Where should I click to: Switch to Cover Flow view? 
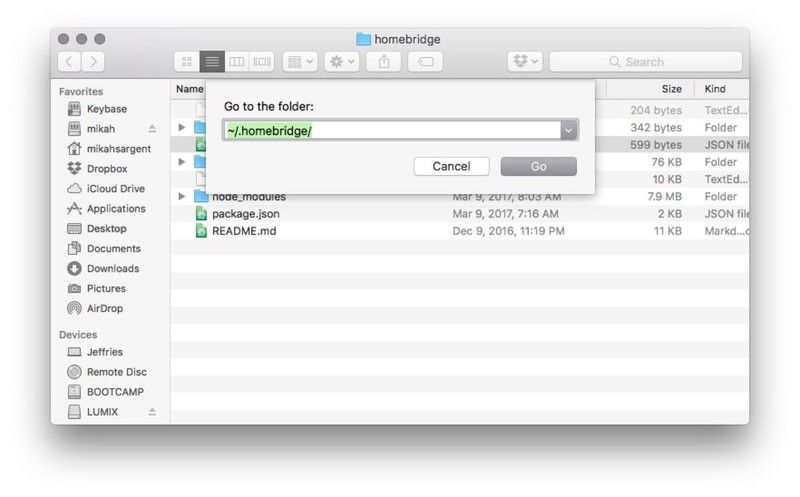(x=262, y=62)
